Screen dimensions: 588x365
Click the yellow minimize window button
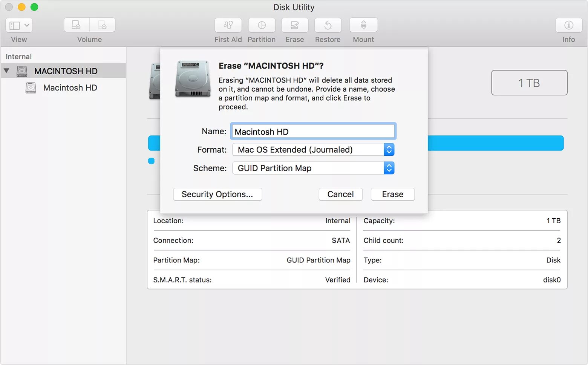click(x=21, y=7)
